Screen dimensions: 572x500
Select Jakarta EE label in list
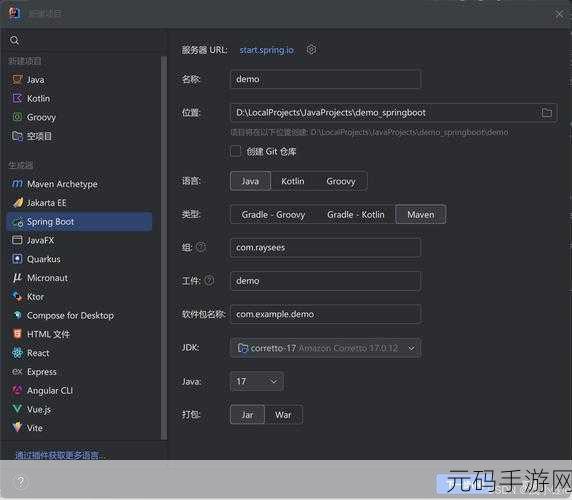pos(47,203)
